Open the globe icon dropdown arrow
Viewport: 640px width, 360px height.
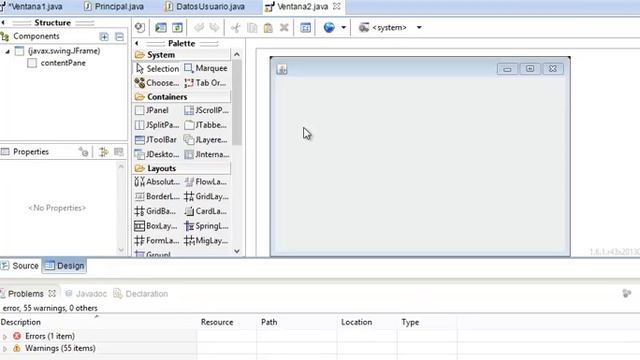coord(343,27)
